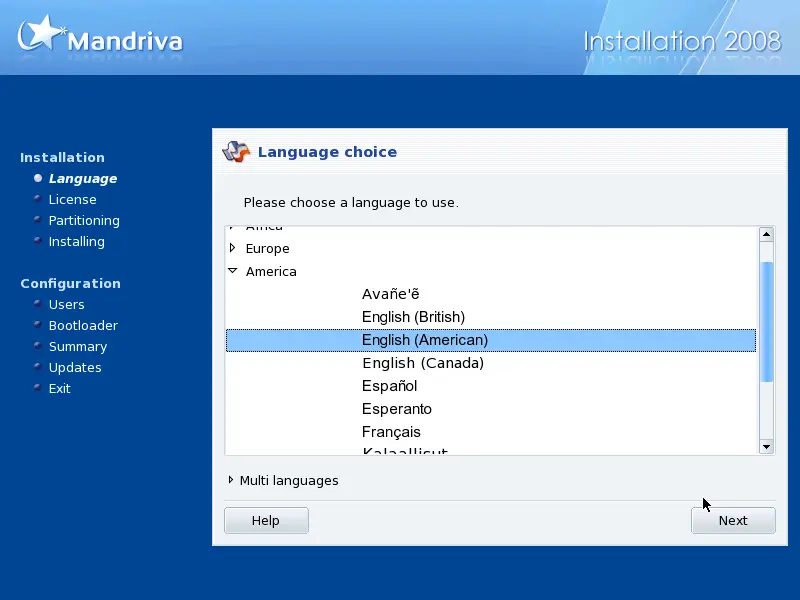Click the Bootloader step in sidebar
This screenshot has width=800, height=600.
tap(83, 325)
